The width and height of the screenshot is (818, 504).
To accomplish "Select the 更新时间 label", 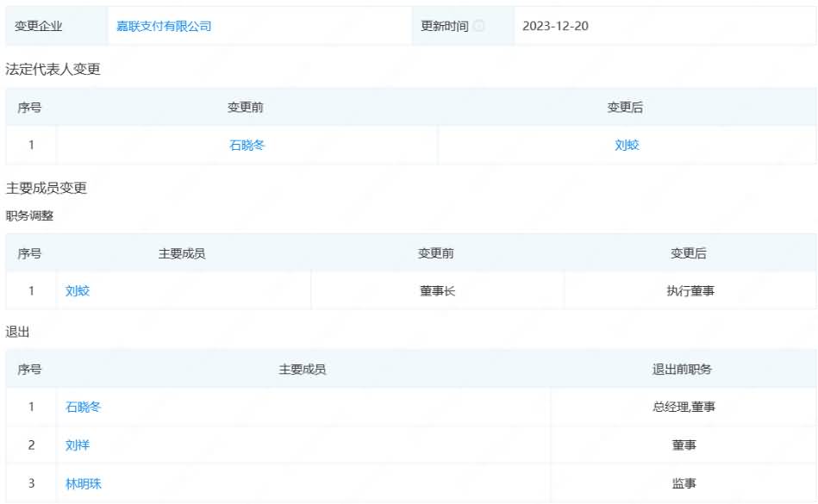I will tap(445, 26).
